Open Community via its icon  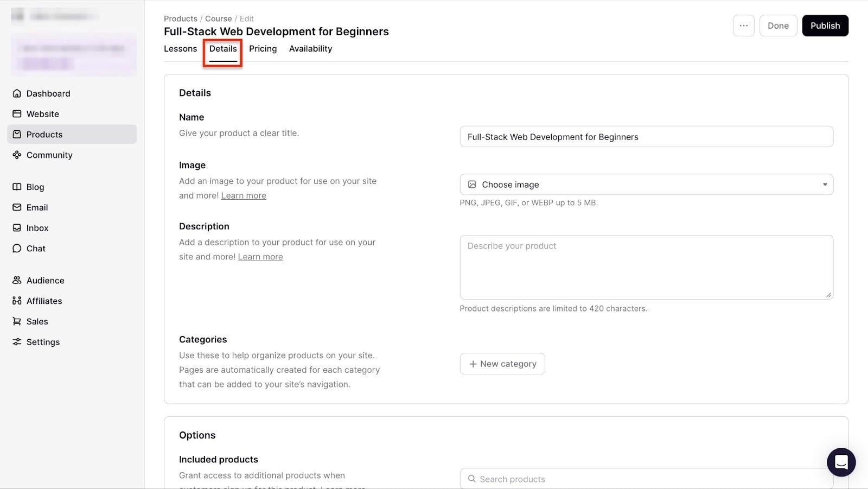tap(17, 155)
